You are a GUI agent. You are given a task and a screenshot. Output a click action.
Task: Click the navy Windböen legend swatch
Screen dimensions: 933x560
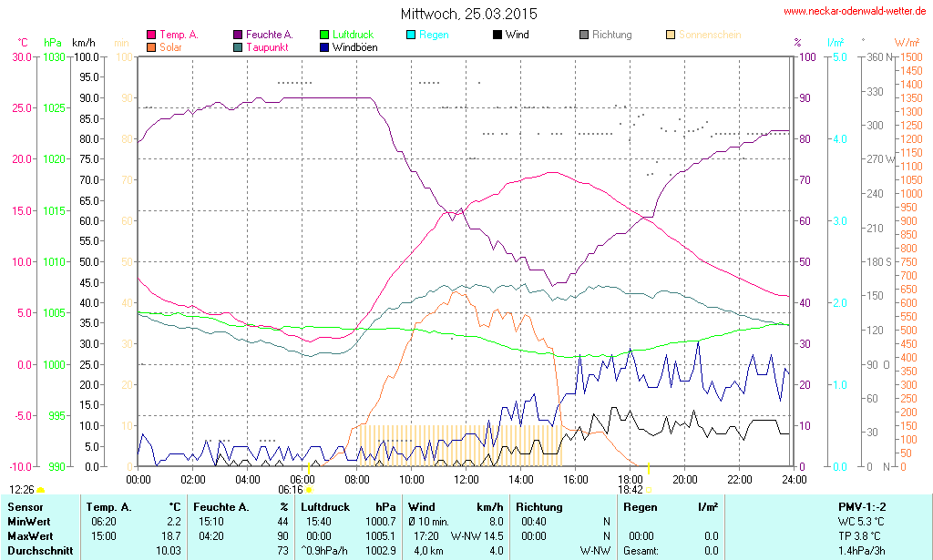click(x=324, y=46)
